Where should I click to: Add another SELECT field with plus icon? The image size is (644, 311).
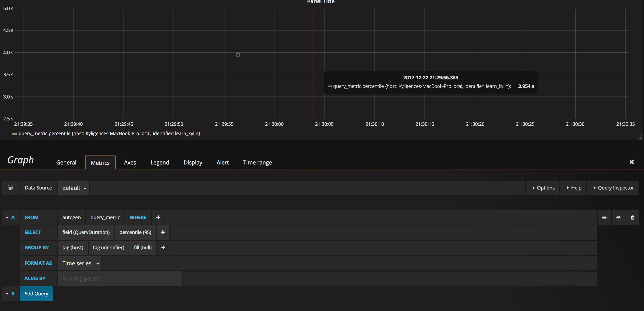tap(163, 232)
